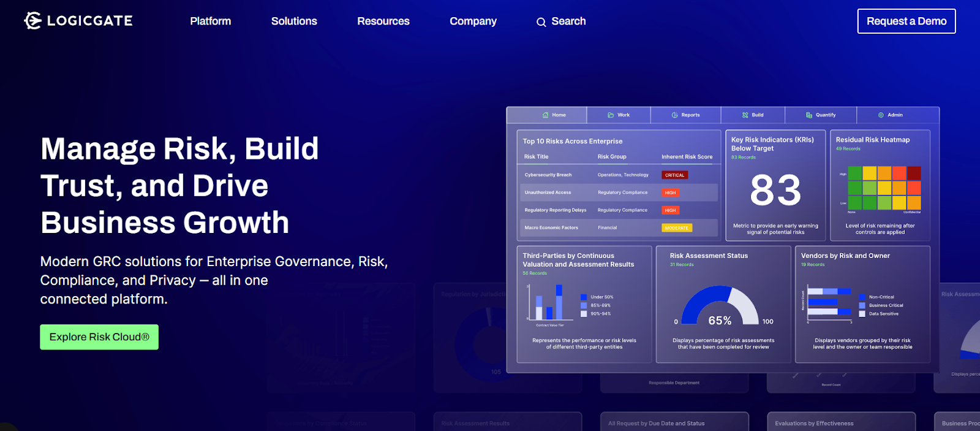
Task: Click the 19 Records label
Action: click(813, 265)
